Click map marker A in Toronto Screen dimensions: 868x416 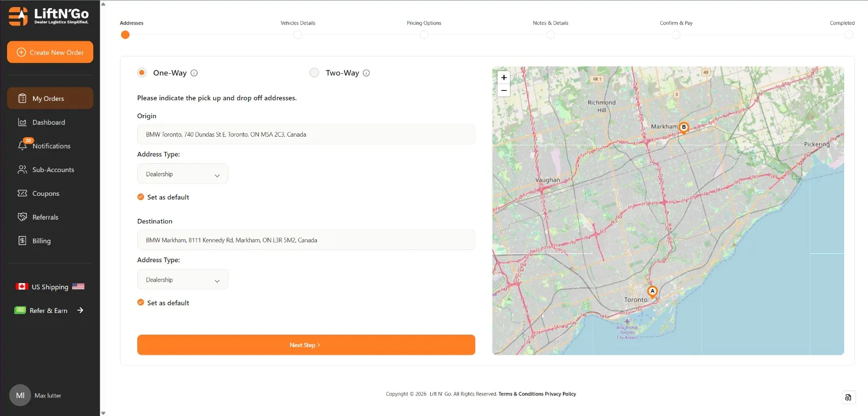653,292
